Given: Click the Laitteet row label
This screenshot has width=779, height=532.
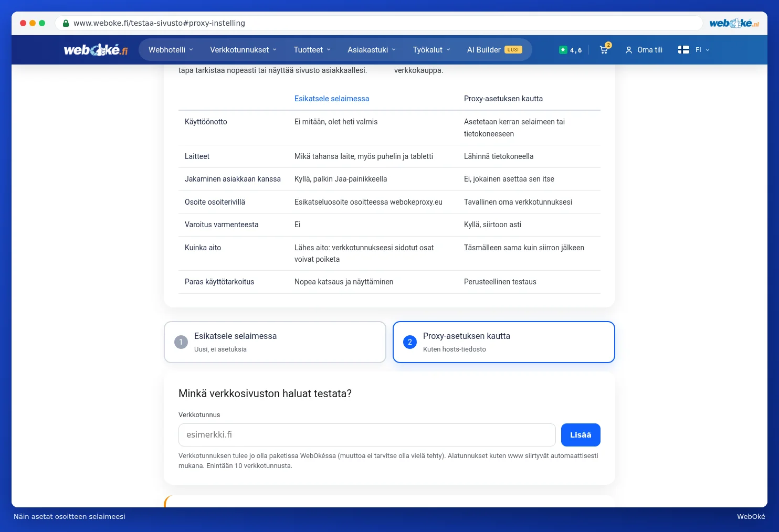Looking at the screenshot, I should click(197, 156).
